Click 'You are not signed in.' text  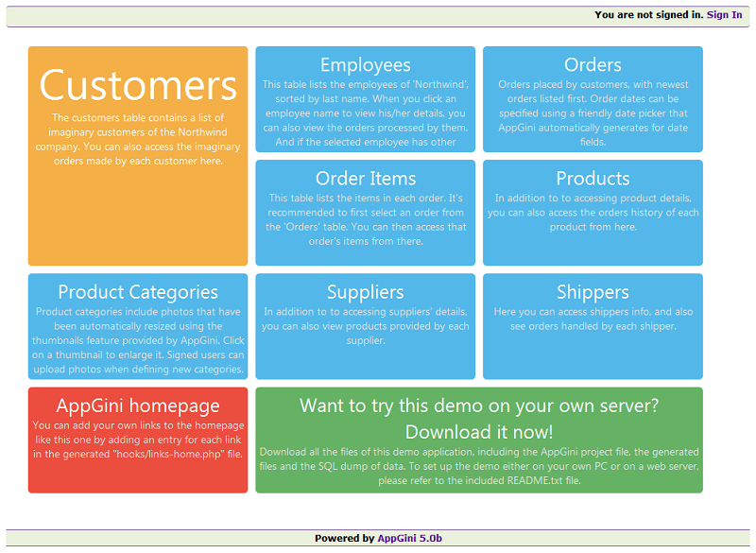click(x=649, y=15)
